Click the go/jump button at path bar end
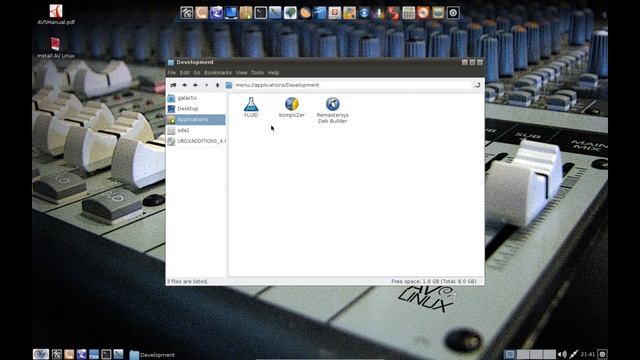 click(477, 85)
